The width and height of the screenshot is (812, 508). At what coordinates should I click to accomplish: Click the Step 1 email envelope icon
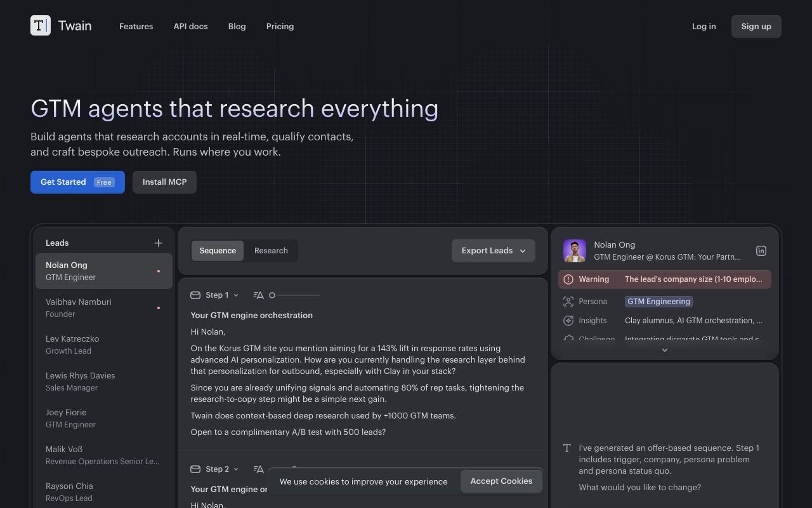coord(195,295)
